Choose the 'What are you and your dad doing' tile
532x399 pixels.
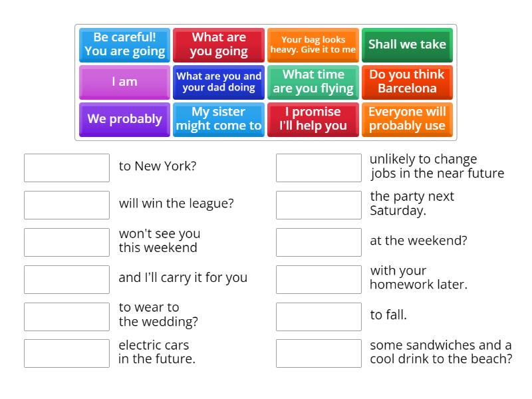coord(219,82)
